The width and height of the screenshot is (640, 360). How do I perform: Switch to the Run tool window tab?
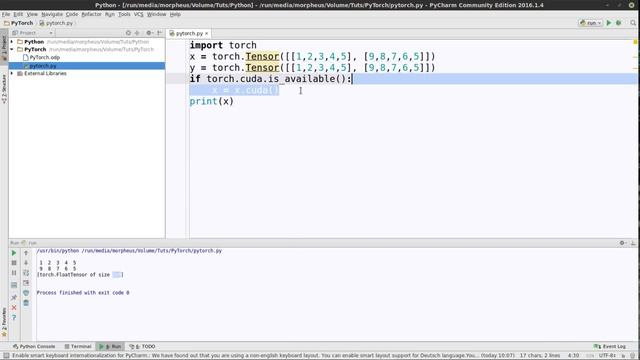click(x=110, y=347)
